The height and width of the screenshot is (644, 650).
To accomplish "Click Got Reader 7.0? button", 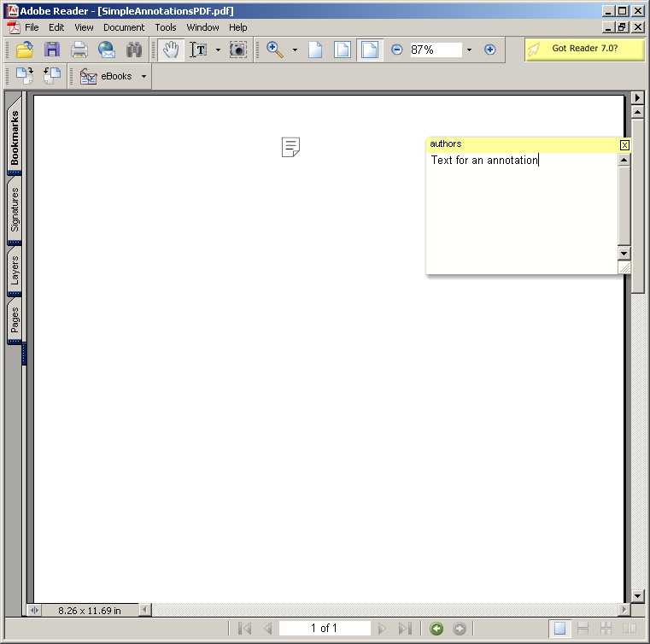I will (584, 49).
